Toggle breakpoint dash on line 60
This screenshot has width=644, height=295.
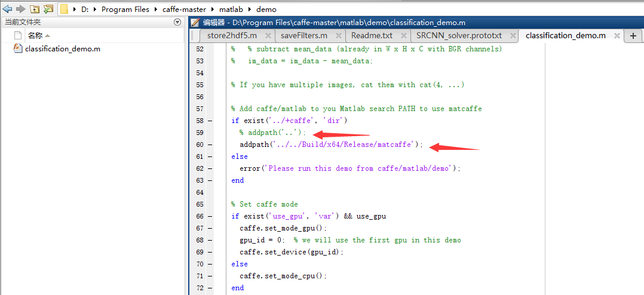[x=210, y=145]
